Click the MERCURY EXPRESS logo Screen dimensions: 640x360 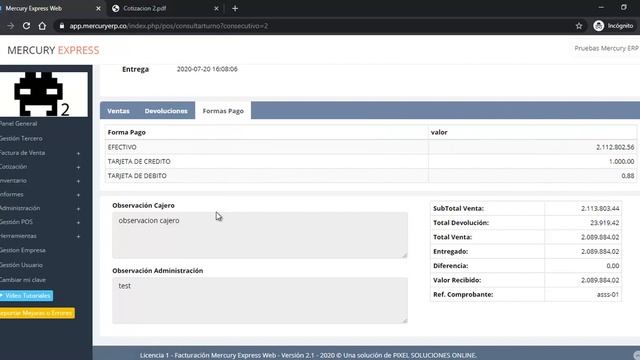(53, 50)
